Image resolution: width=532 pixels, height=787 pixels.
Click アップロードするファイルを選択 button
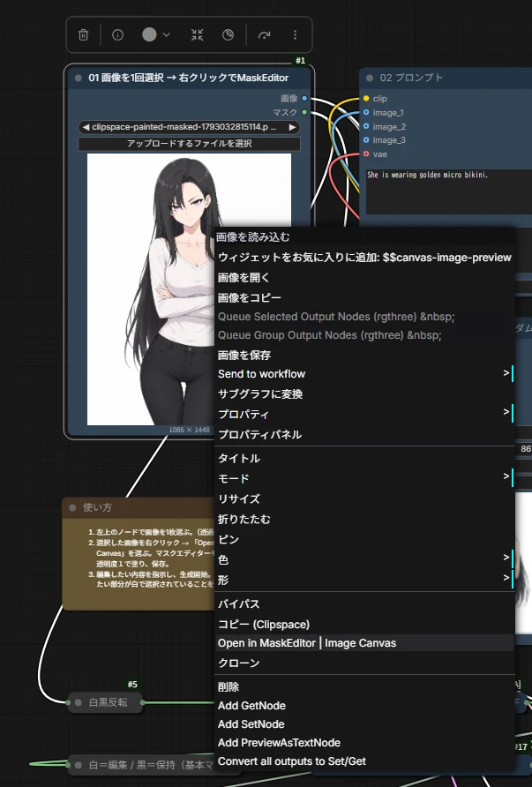tap(189, 144)
